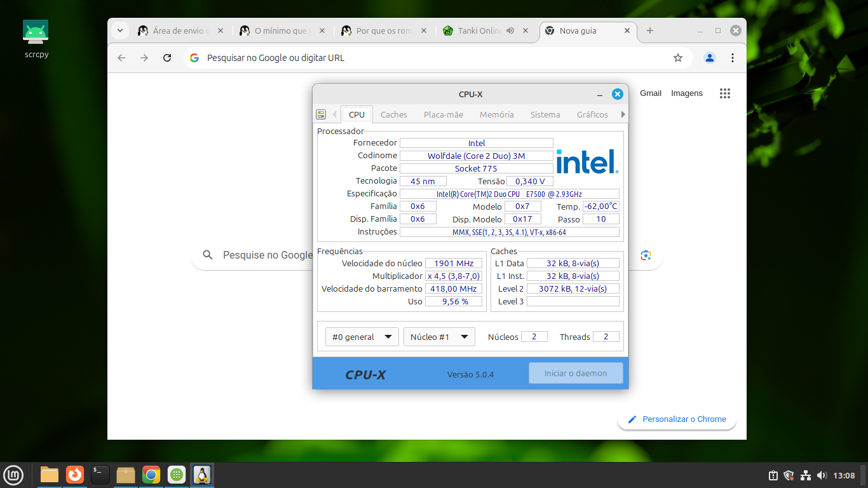This screenshot has height=488, width=868.
Task: Open the Núcleo #1 dropdown
Action: [439, 337]
